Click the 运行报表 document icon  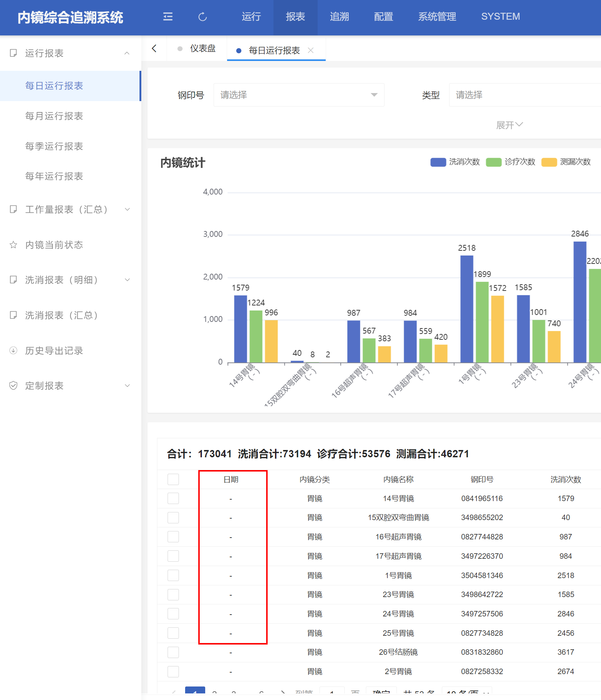click(x=14, y=53)
